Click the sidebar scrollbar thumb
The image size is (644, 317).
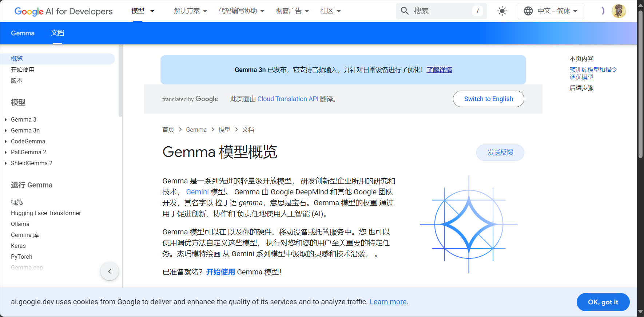click(120, 81)
